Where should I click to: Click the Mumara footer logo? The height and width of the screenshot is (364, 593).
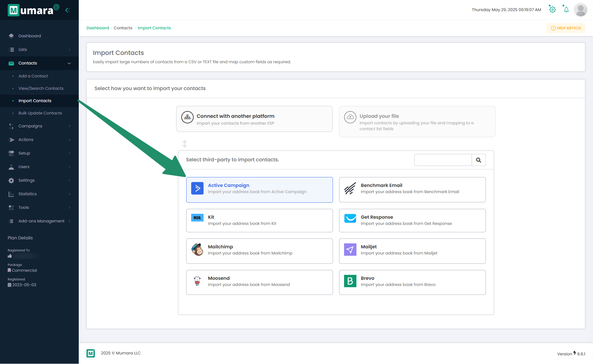tap(90, 354)
